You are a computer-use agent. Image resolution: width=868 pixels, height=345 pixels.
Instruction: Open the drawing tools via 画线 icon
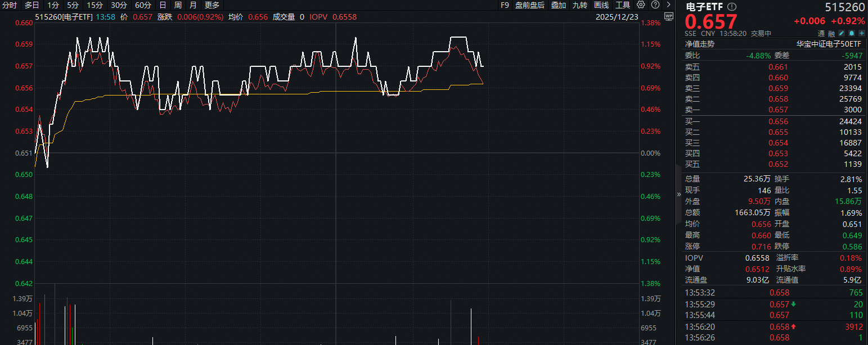601,4
